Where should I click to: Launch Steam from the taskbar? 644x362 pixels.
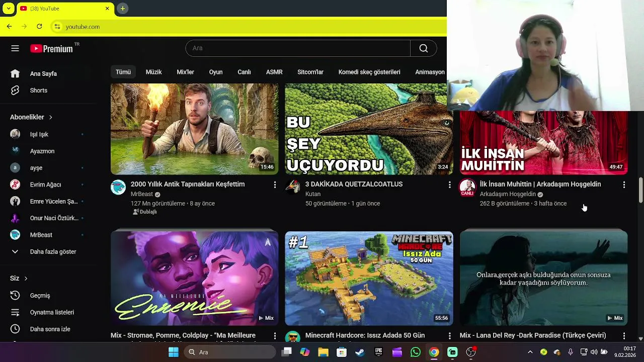pos(360,352)
